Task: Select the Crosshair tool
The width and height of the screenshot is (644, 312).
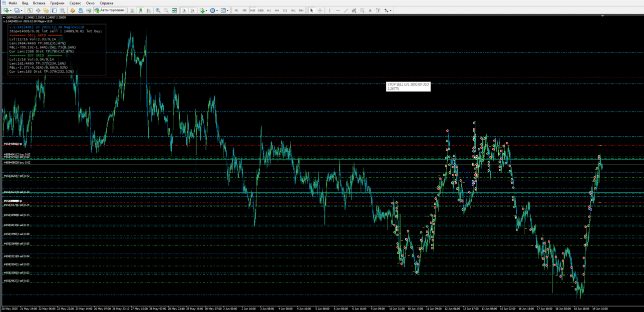Action: coord(320,10)
